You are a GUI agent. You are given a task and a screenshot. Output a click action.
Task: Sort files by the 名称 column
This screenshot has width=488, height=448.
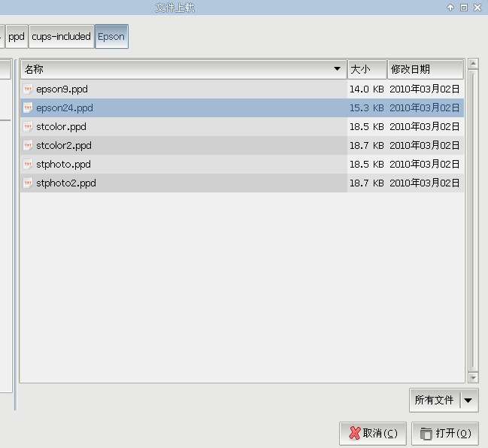coord(183,69)
